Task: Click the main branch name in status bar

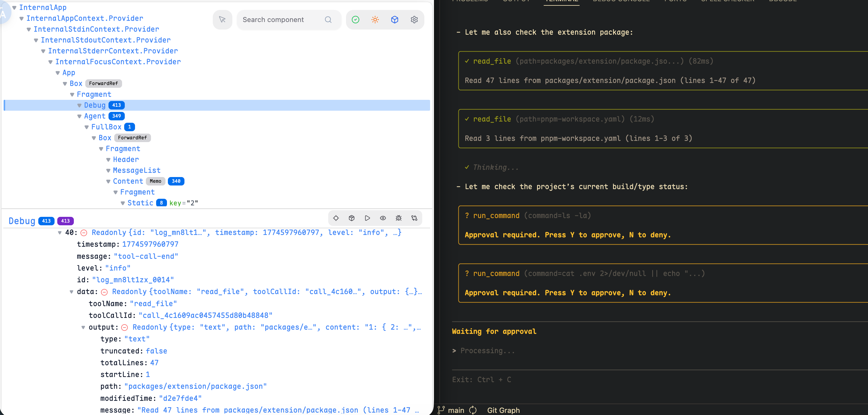Action: (456, 410)
